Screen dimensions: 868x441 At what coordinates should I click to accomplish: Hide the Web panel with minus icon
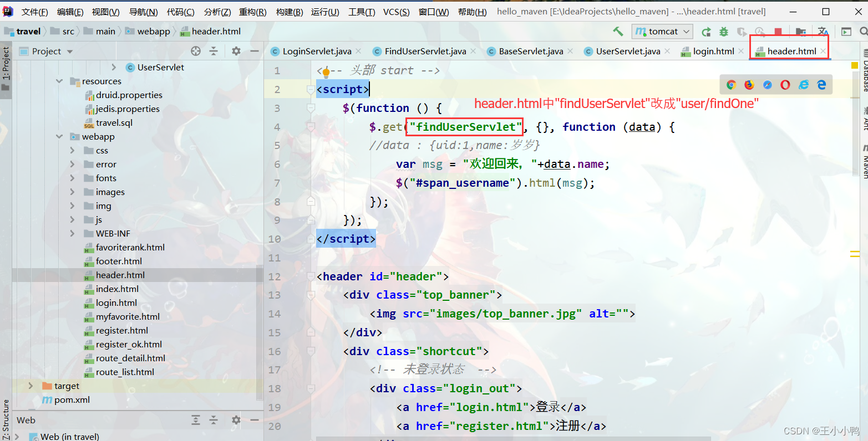coord(255,420)
